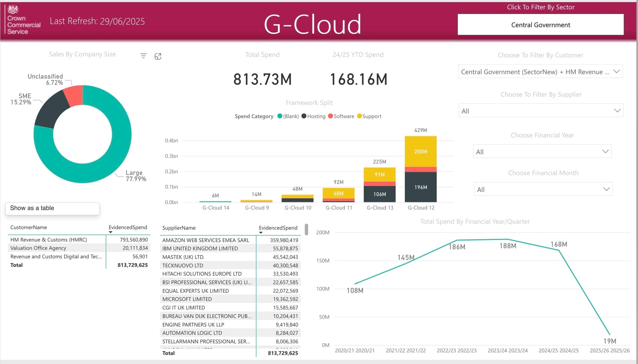Expand the Filter By Customer dropdown
The image size is (638, 364).
pyautogui.click(x=616, y=71)
